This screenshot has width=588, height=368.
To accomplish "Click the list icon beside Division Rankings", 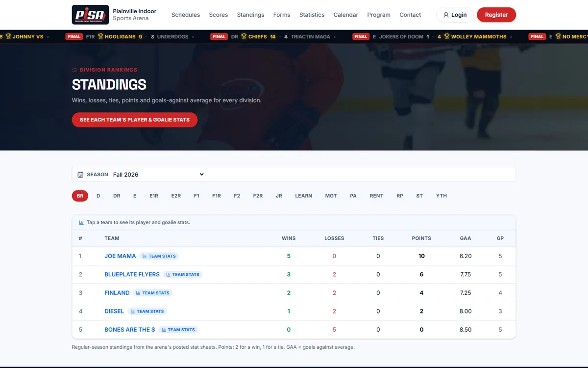I will point(74,70).
